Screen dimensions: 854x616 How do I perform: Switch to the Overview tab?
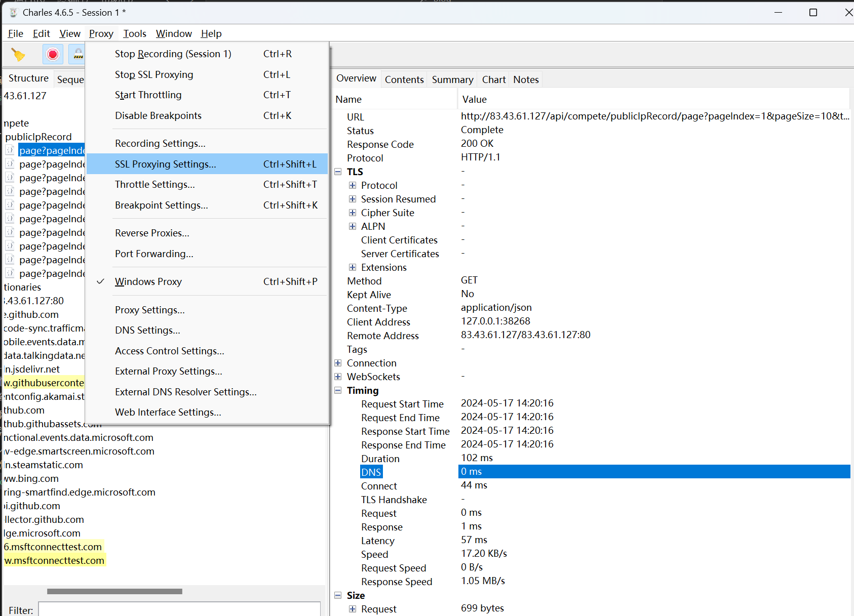356,78
